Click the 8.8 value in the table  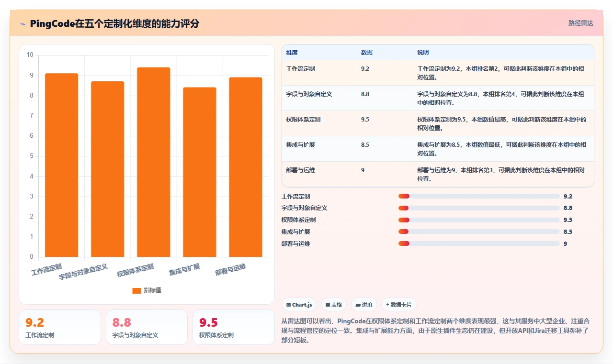tap(365, 94)
